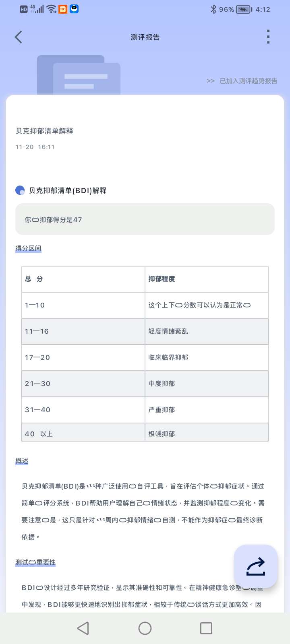Tap the 测评报告 page title

pyautogui.click(x=145, y=37)
